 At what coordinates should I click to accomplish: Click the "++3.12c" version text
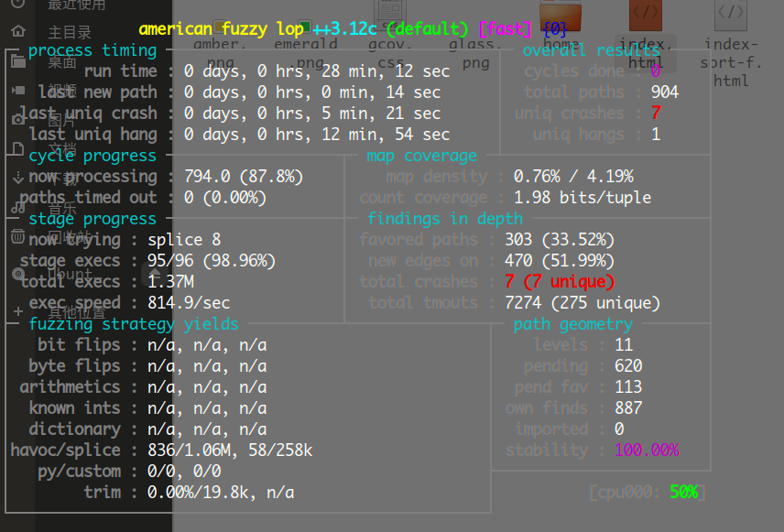pyautogui.click(x=344, y=29)
